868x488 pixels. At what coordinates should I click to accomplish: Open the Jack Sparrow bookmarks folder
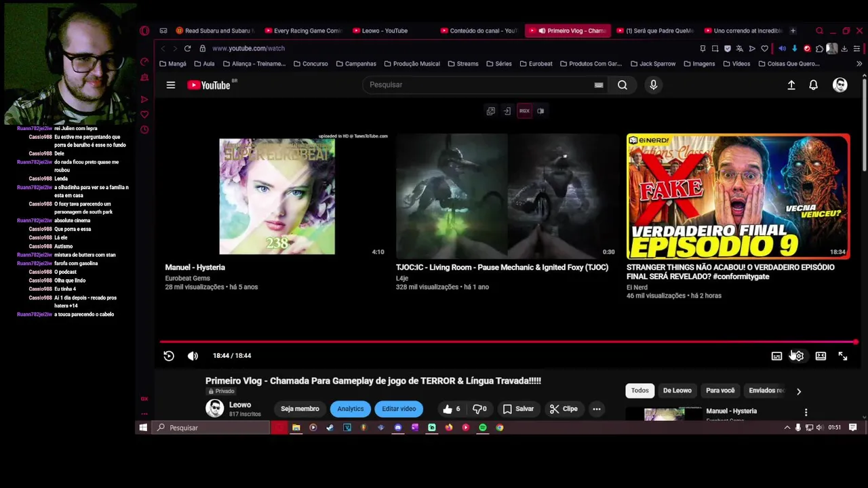coord(653,64)
